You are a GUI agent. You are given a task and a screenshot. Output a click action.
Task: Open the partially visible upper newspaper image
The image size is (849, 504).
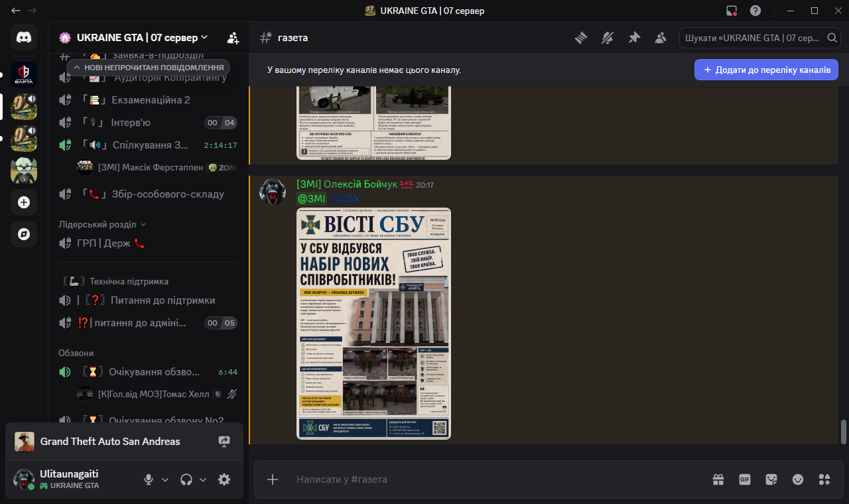373,123
